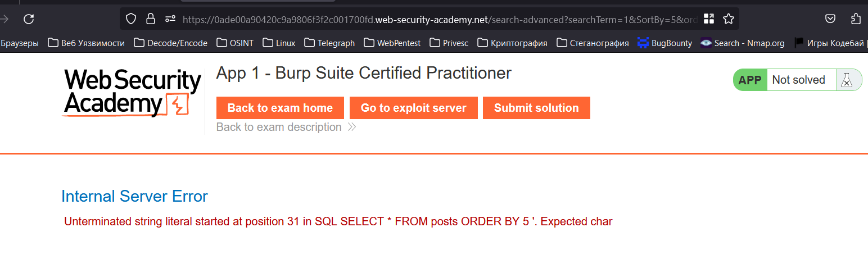Open site permissions icon in address bar
The height and width of the screenshot is (268, 868).
tap(170, 19)
